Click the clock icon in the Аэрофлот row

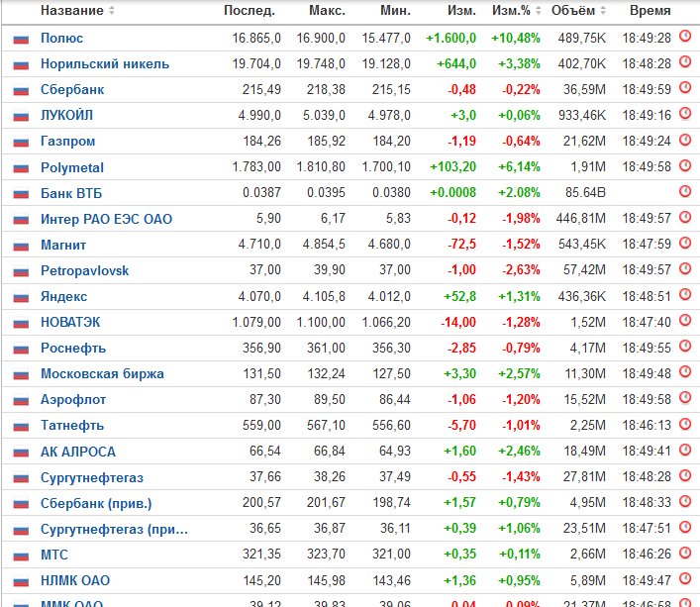[685, 398]
